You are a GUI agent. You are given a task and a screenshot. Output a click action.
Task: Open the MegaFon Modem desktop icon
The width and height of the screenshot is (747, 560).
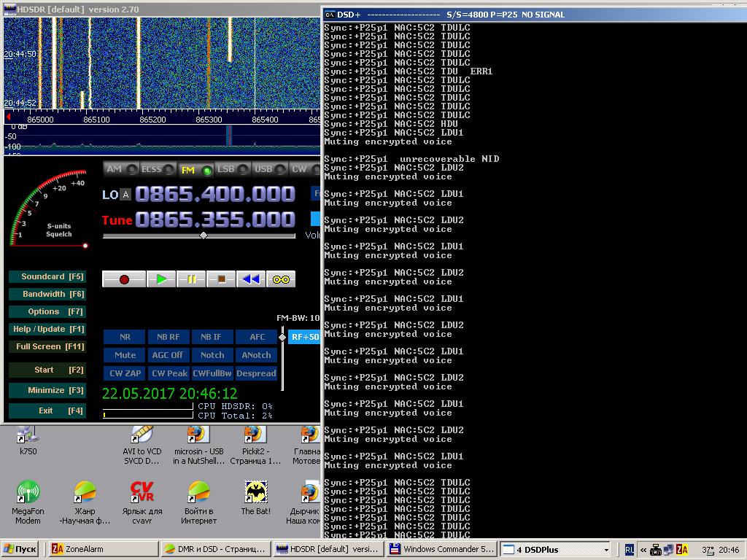click(x=28, y=502)
